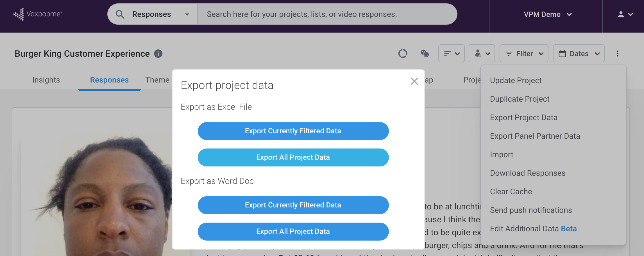The height and width of the screenshot is (256, 644).
Task: Click the circular refresh progress icon
Action: [x=403, y=53]
